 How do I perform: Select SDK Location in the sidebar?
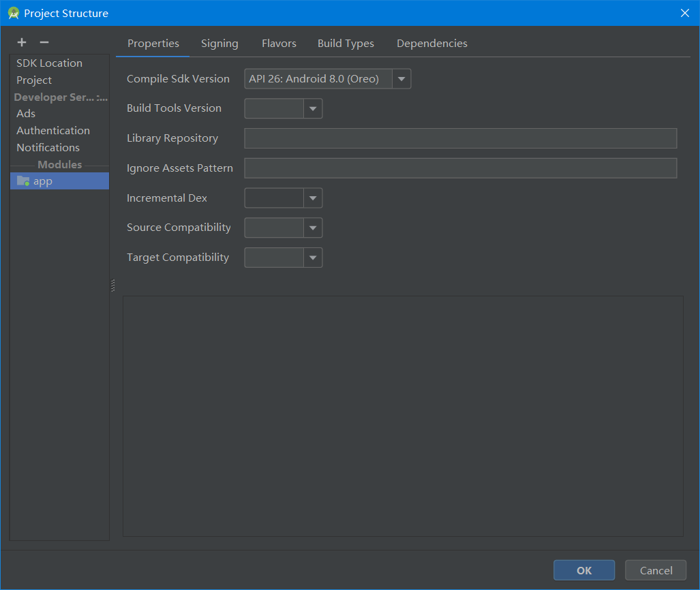49,63
